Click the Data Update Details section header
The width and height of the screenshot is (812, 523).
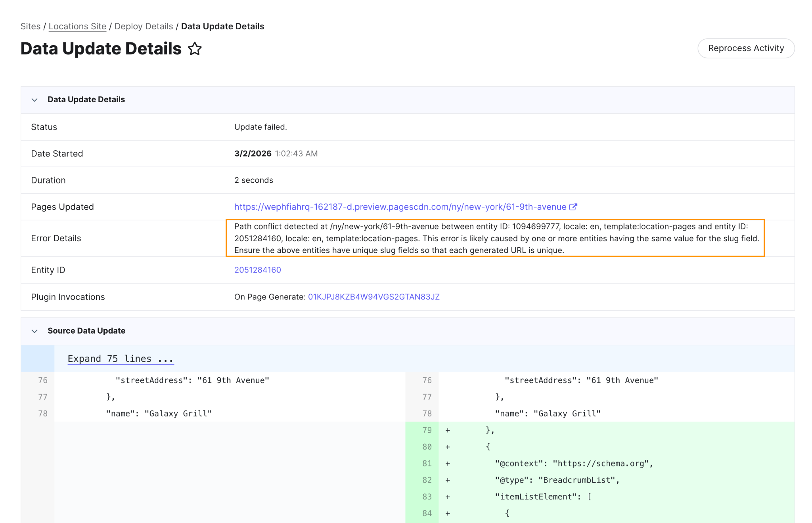86,99
